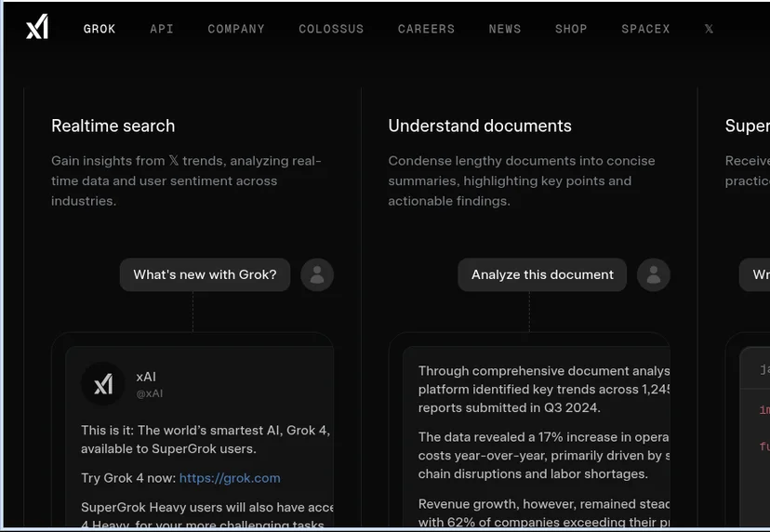Click the "Understand documents" heading
Viewport: 770px width, 532px height.
[x=480, y=126]
